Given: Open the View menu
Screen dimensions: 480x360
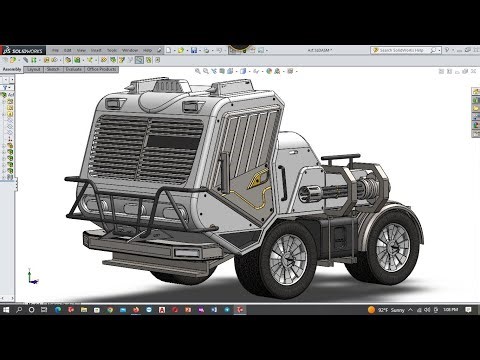Looking at the screenshot, I should point(81,50).
